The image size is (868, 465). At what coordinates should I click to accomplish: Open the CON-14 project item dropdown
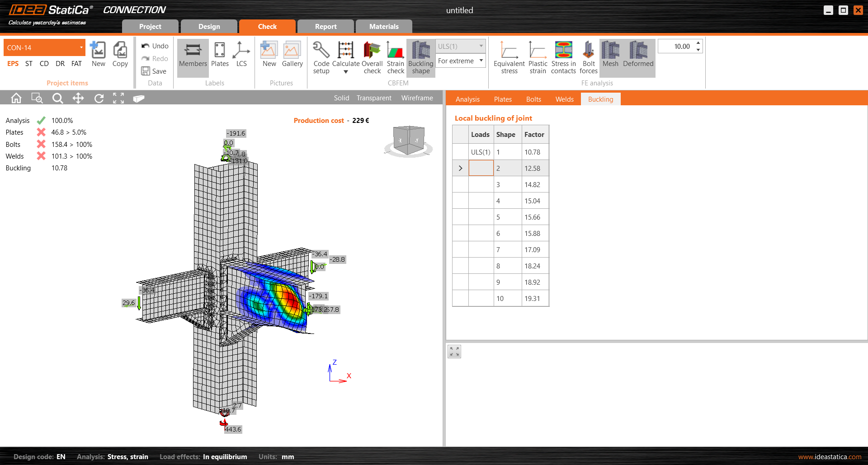pos(81,47)
